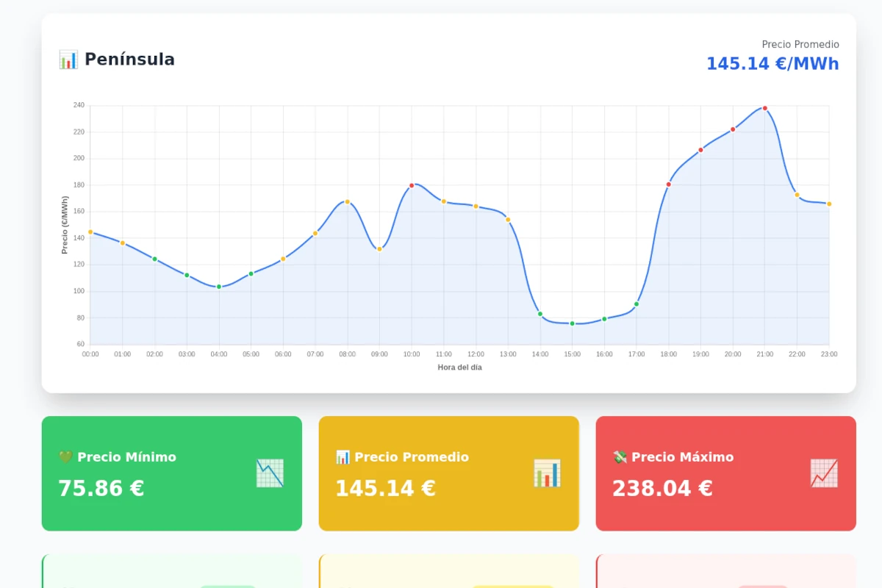This screenshot has width=882, height=588.
Task: Select the 17:00 green data point
Action: (637, 304)
